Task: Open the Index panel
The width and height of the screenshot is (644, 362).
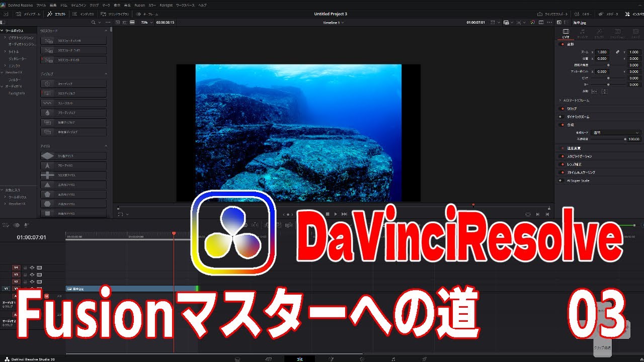Action: 84,14
